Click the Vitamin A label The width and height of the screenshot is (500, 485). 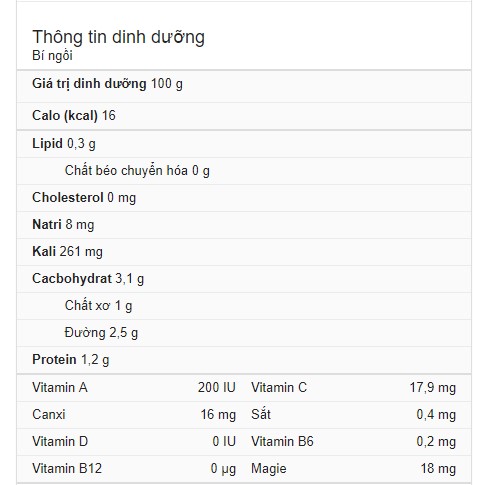click(x=60, y=388)
